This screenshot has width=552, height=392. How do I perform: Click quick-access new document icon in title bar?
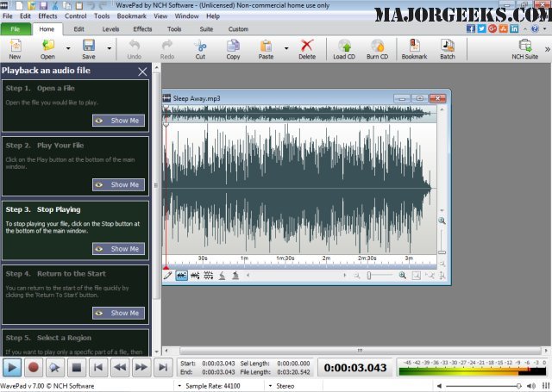[19, 5]
